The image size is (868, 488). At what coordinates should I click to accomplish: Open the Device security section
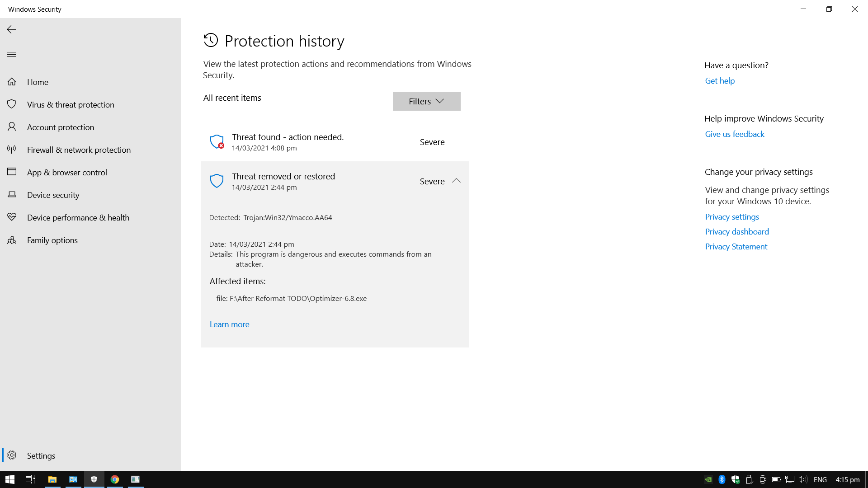(x=53, y=195)
